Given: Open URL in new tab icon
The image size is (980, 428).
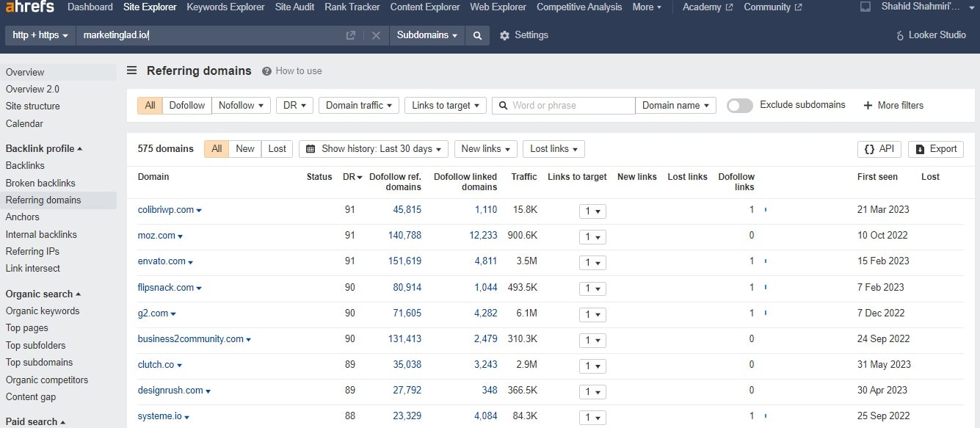Looking at the screenshot, I should tap(351, 35).
